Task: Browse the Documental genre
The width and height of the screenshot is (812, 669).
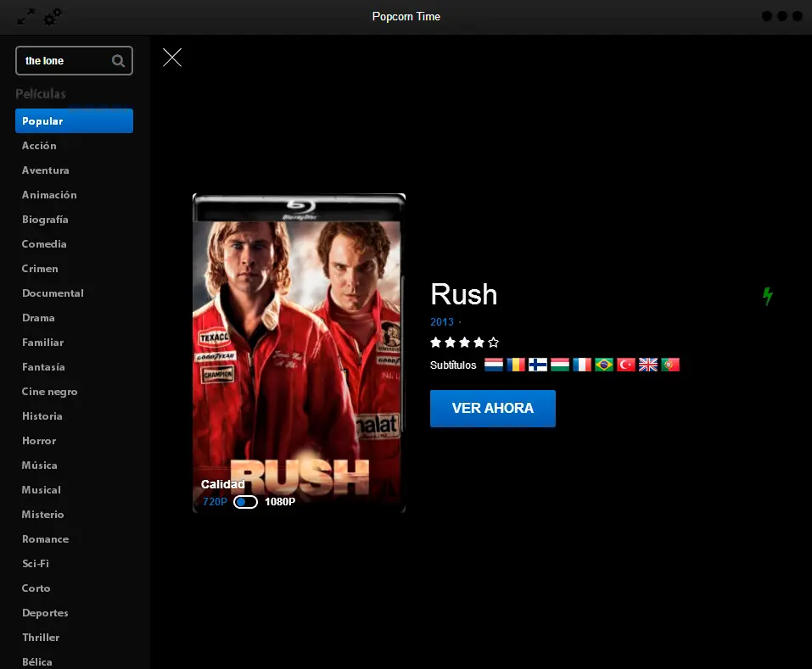Action: click(x=53, y=293)
